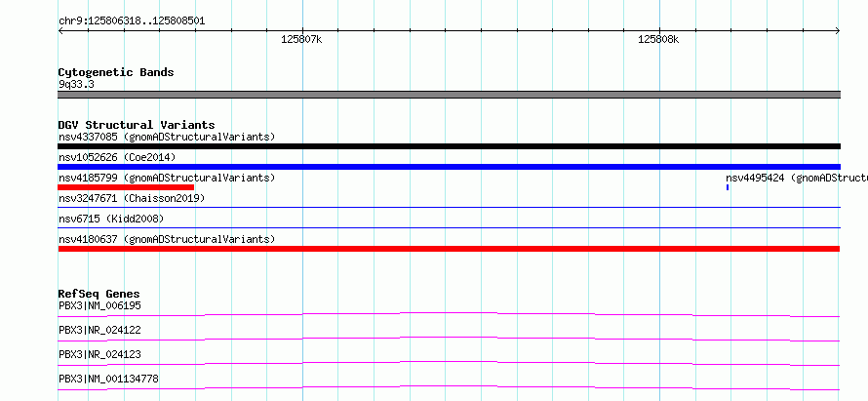868x401 pixels.
Task: Click the small blue nsv4495424 marker
Action: tap(728, 187)
